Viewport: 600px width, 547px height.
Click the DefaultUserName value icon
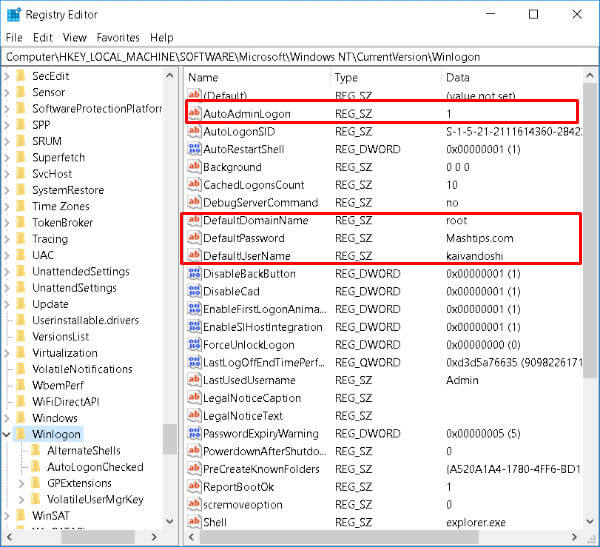194,255
